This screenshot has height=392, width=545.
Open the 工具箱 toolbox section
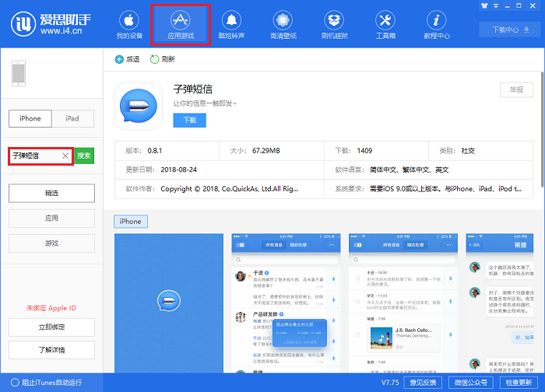pos(385,25)
